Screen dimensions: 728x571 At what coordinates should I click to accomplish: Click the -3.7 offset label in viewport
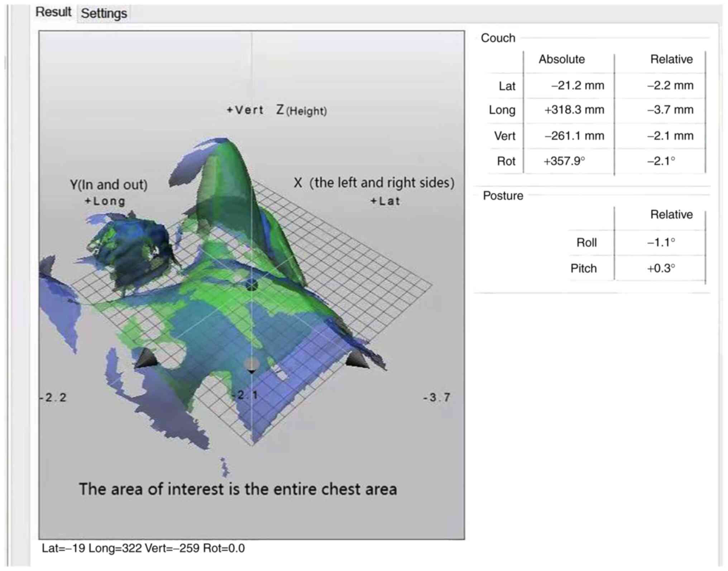[436, 397]
